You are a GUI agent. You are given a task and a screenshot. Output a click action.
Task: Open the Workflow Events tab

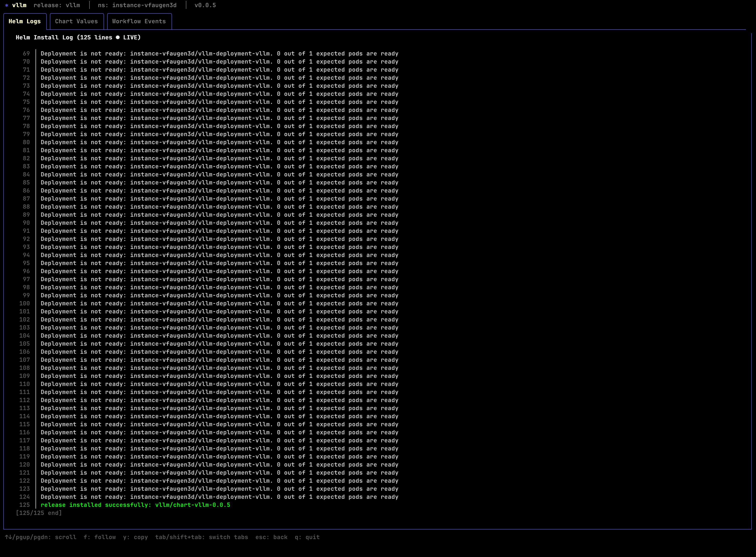tap(139, 21)
